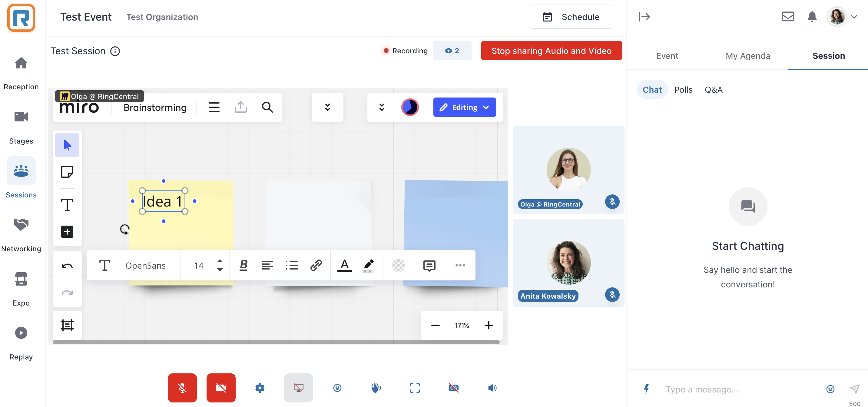Viewport: 868px width, 407px height.
Task: Toggle session speaker volume
Action: point(492,388)
